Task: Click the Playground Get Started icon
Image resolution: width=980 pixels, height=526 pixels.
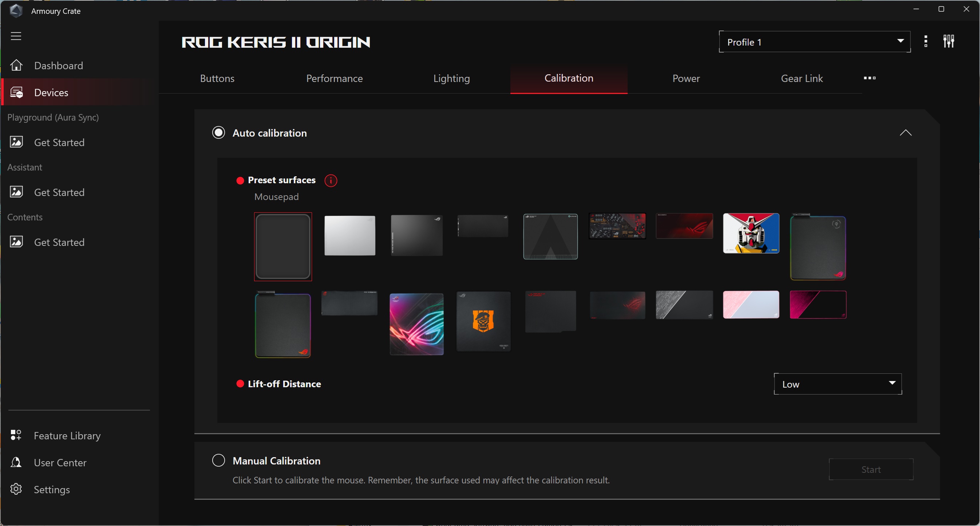Action: pyautogui.click(x=16, y=142)
